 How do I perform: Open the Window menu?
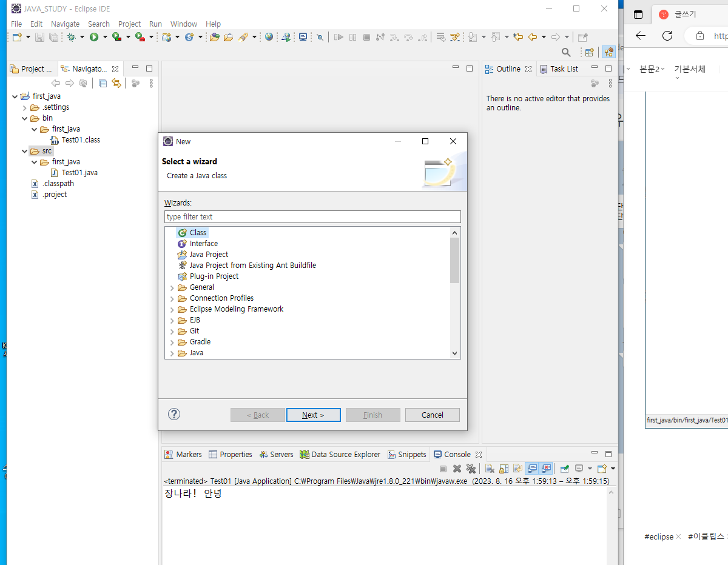click(x=183, y=24)
